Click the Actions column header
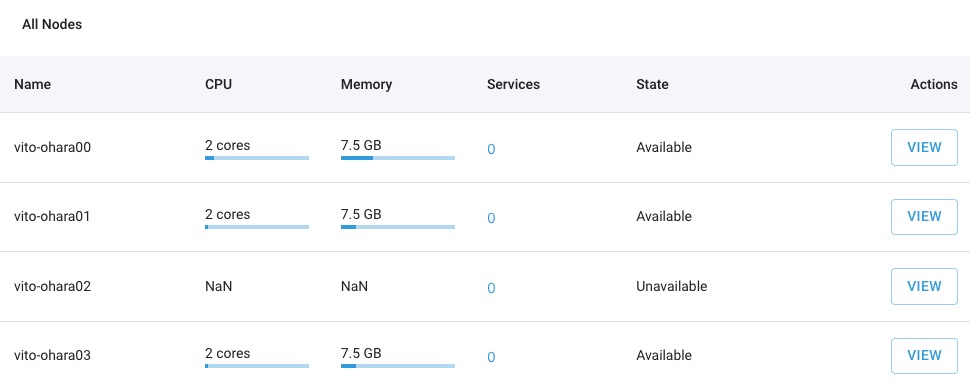Screen dimensions: 970x384 pyautogui.click(x=934, y=84)
